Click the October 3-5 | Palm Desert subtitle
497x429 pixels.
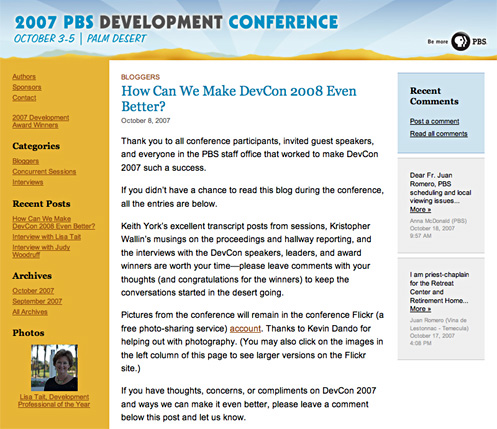[80, 39]
